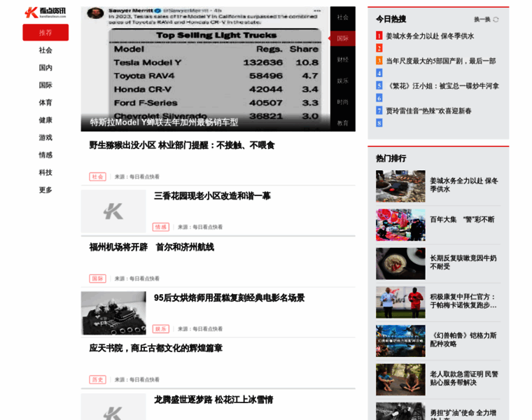532x420 pixels.
Task: Open ranking thumbnail for 幻兽帕鲁 story
Action: [x=400, y=341]
